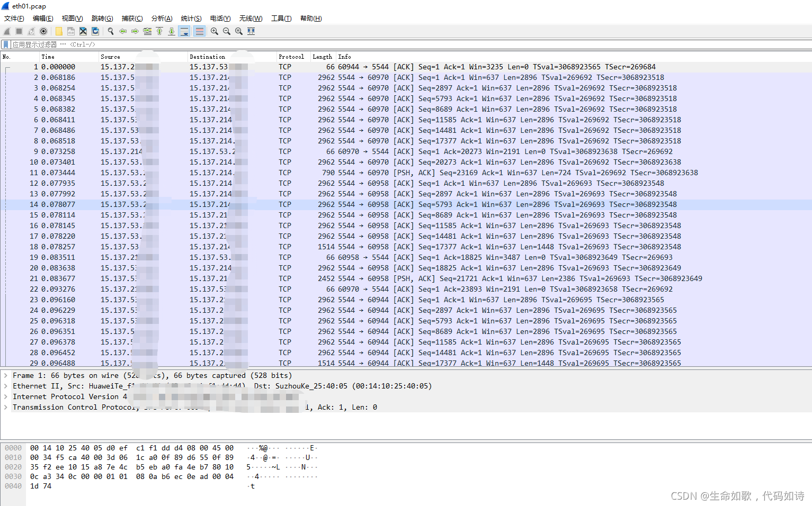Open the 视图(V) menu
Viewport: 812px width, 506px height.
[x=73, y=19]
